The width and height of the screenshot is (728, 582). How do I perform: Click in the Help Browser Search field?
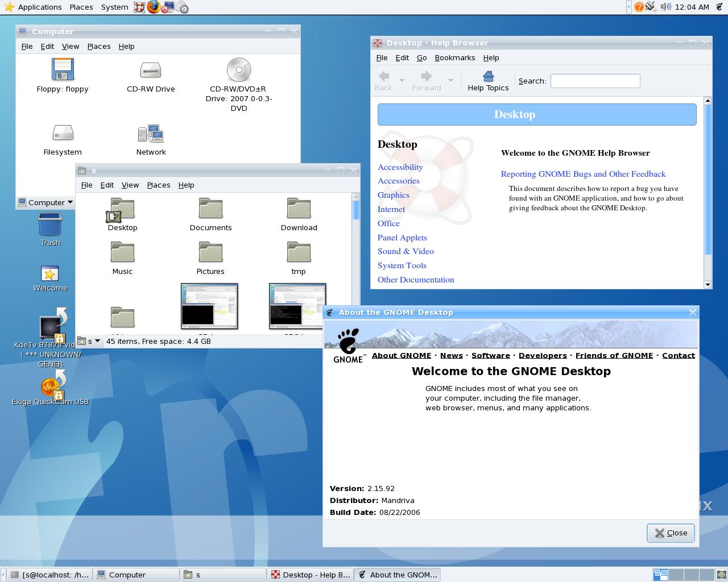(595, 81)
